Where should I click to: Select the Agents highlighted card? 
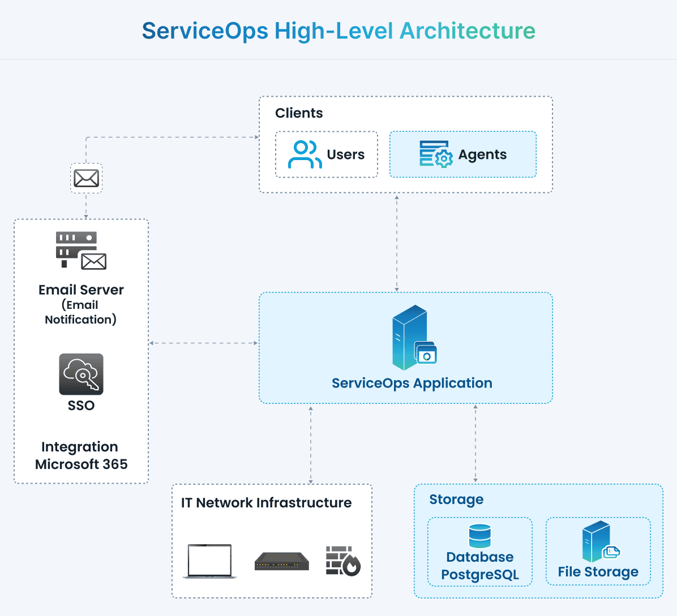[462, 154]
